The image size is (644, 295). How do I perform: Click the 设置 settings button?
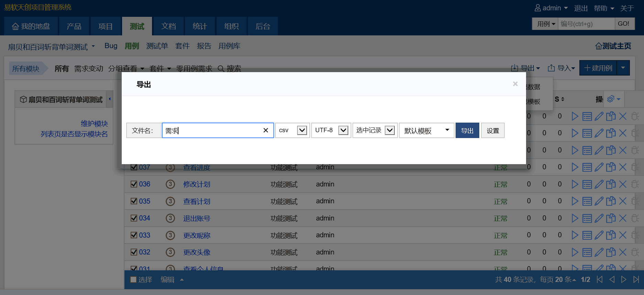[x=492, y=131]
